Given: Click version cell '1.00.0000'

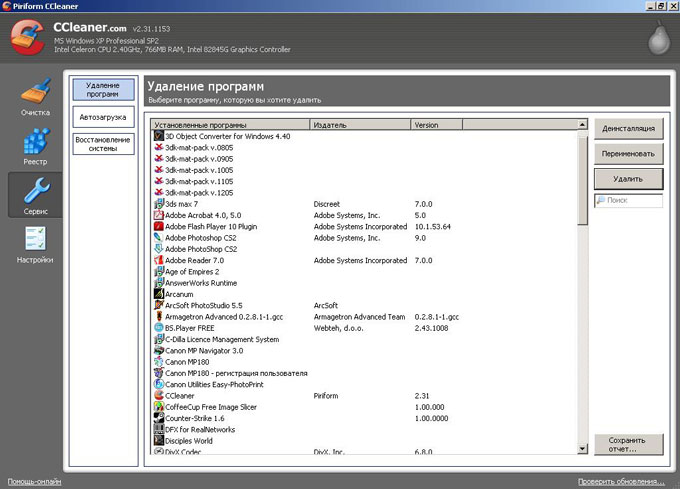Looking at the screenshot, I should coord(431,418).
